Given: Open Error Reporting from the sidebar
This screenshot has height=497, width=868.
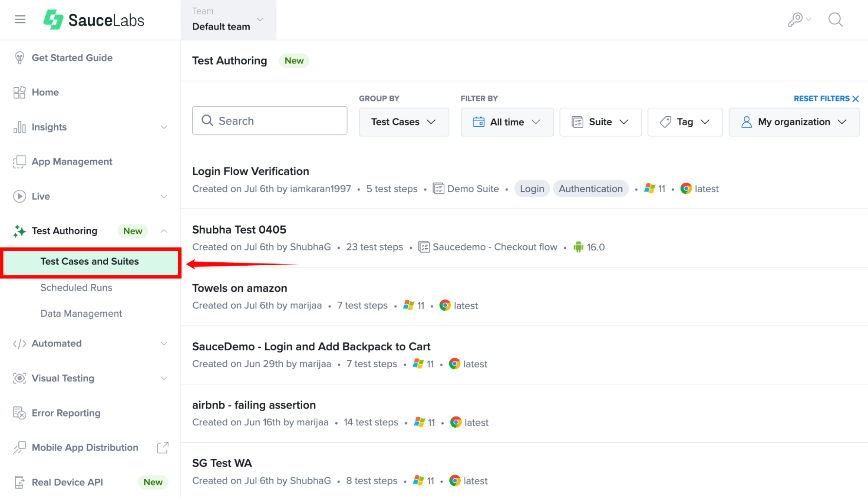Looking at the screenshot, I should 66,413.
